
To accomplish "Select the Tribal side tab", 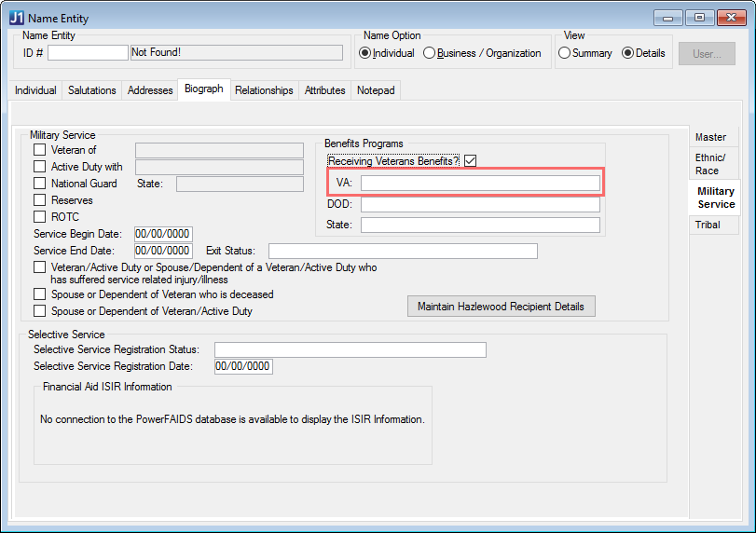I will 708,225.
